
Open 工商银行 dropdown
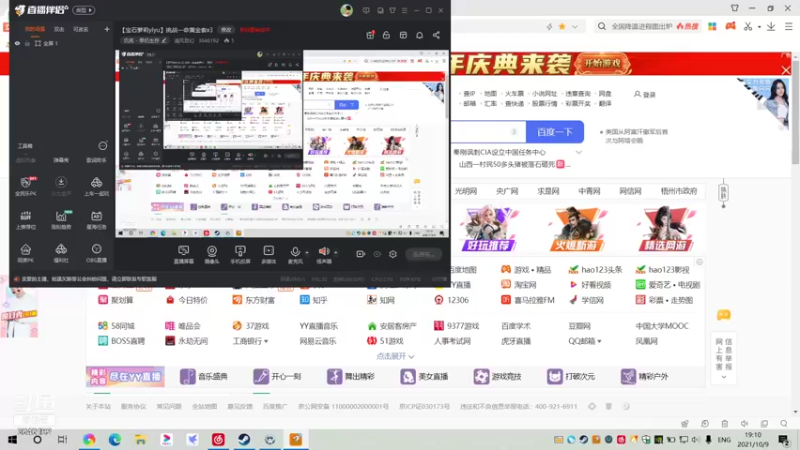click(250, 341)
